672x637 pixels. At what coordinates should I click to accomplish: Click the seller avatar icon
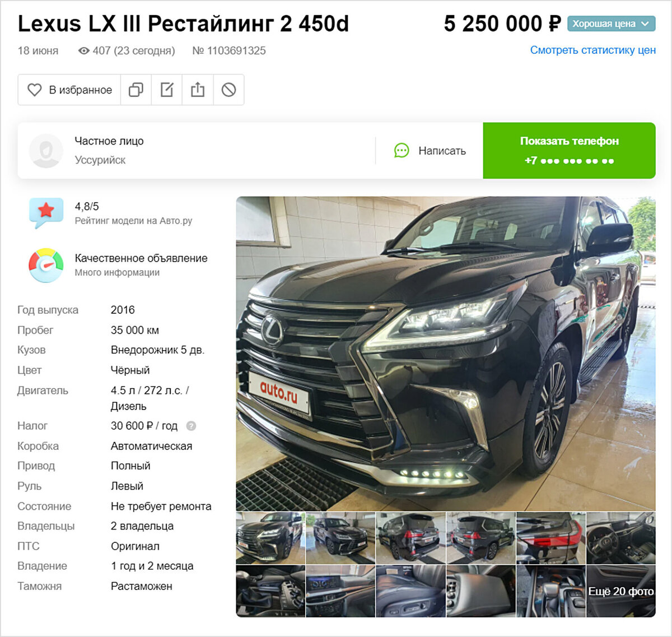(x=46, y=151)
